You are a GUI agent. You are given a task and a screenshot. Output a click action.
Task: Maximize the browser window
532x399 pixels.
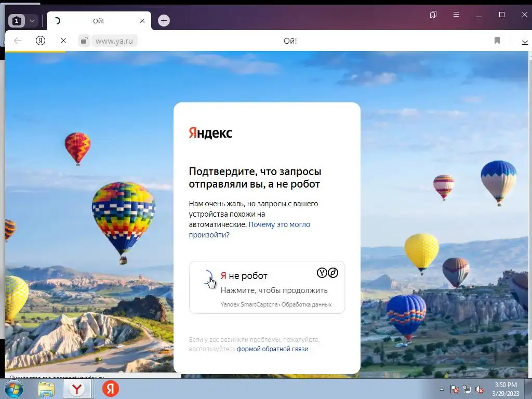point(502,15)
